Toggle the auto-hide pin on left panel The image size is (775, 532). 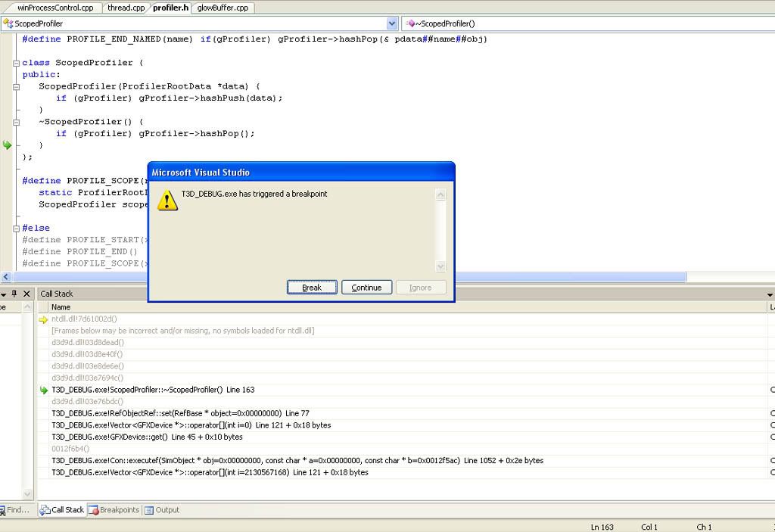[x=14, y=294]
